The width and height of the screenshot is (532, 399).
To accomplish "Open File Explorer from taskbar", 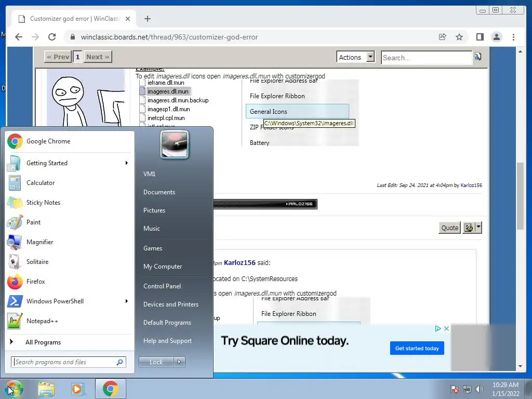I will [46, 389].
